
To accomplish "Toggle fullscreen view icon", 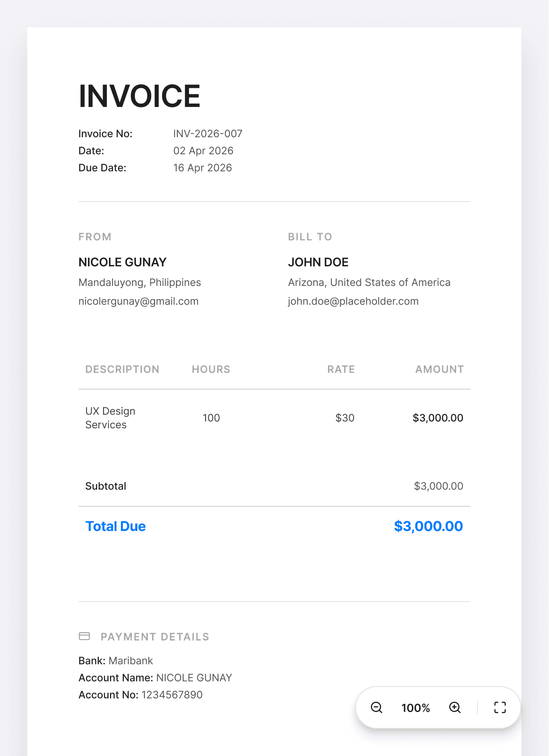I will [x=500, y=707].
